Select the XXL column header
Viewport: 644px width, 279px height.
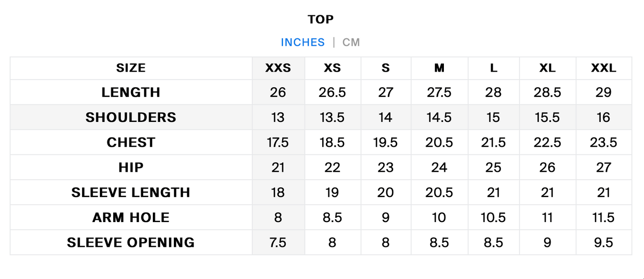click(603, 68)
